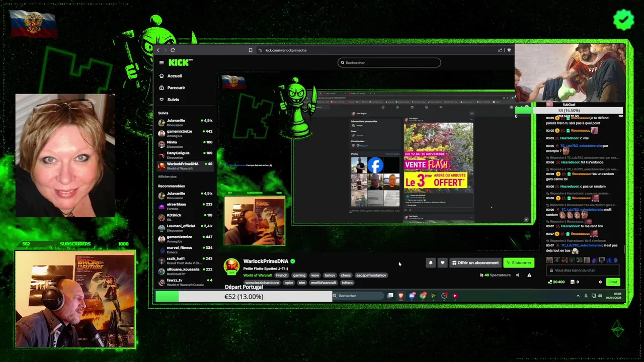Open the browser share icon beside address bar
The height and width of the screenshot is (362, 644).
pos(500,50)
